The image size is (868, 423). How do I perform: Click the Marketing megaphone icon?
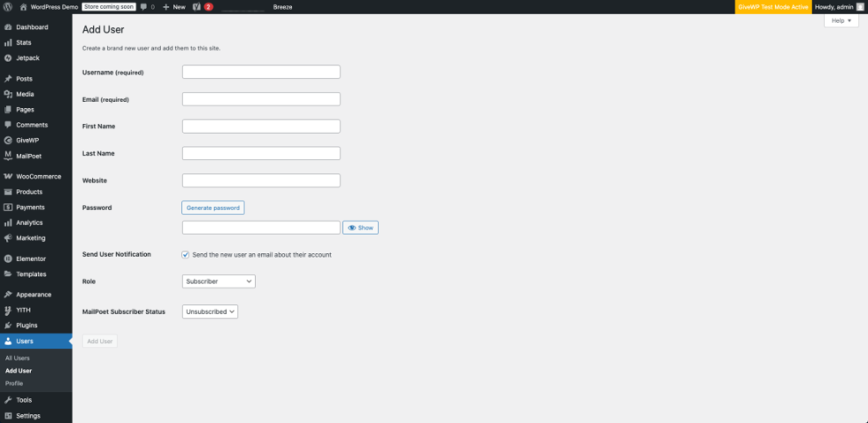(8, 238)
